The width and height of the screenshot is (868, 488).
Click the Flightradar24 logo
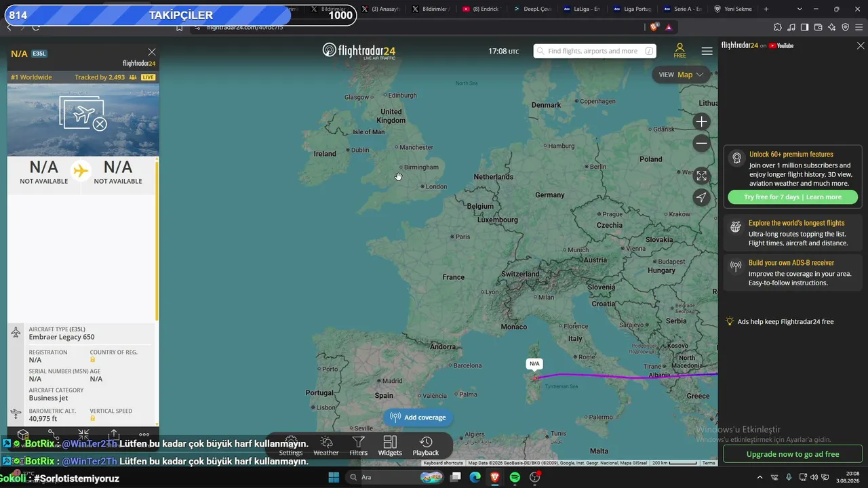359,51
